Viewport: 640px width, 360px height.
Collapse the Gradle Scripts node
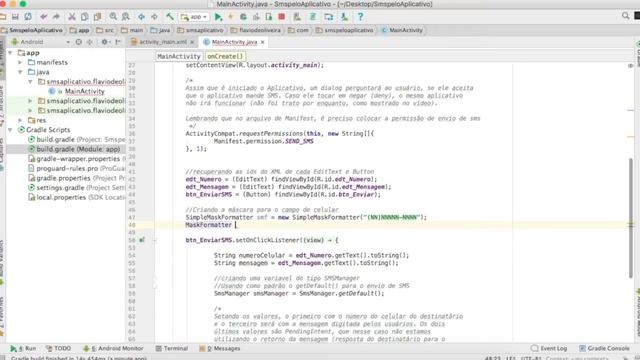(10, 130)
